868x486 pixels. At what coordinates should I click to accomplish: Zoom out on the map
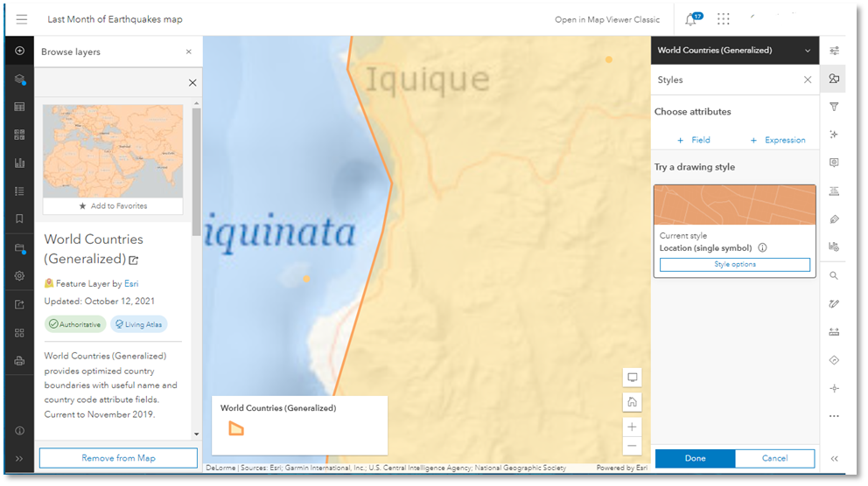tap(632, 446)
